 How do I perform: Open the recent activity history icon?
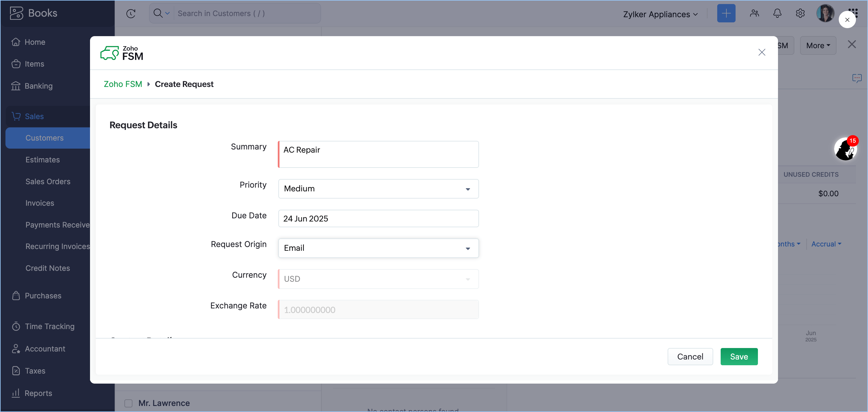point(131,13)
